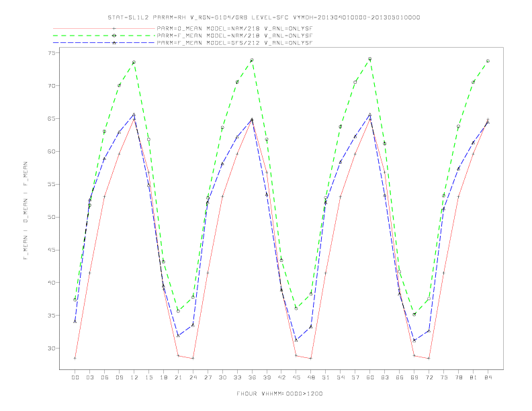Viewport: 532px width, 411px height.
Task: Click the x-axis label FHOUR VHHMM=0000>1200
Action: [x=279, y=394]
